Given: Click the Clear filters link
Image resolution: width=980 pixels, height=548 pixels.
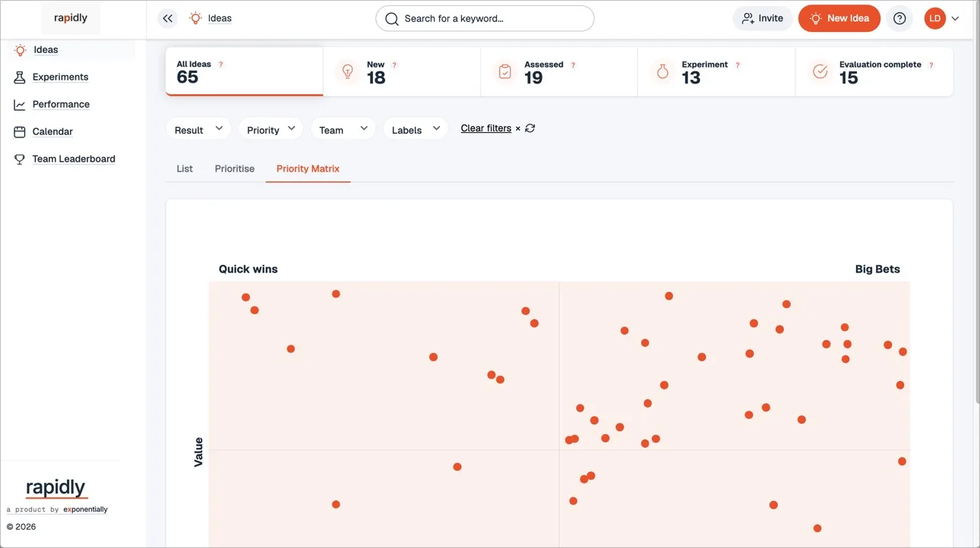Looking at the screenshot, I should click(486, 128).
